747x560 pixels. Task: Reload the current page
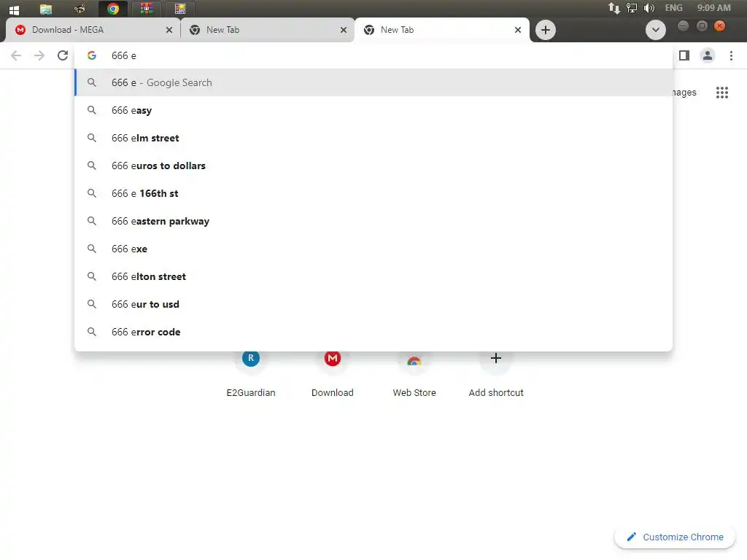click(x=63, y=55)
